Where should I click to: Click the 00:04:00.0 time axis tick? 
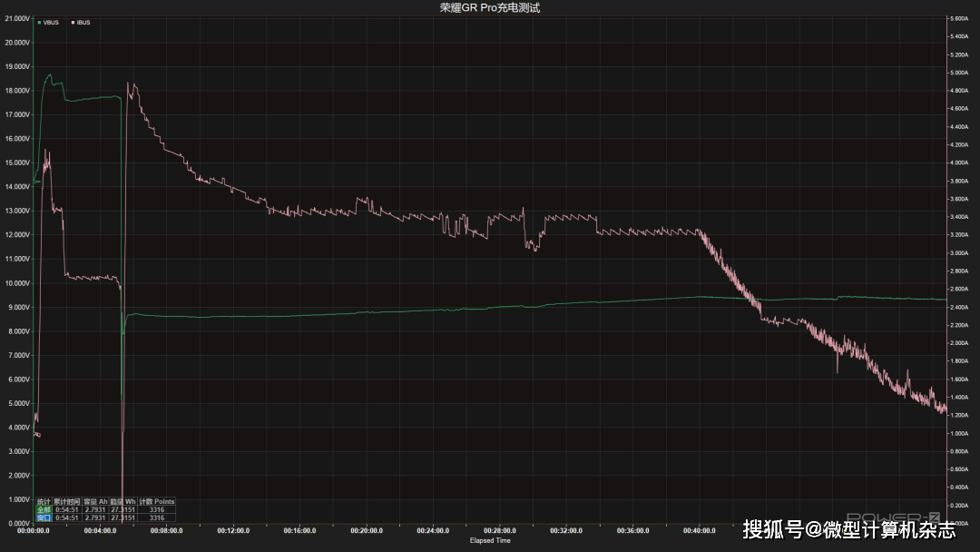tap(100, 531)
